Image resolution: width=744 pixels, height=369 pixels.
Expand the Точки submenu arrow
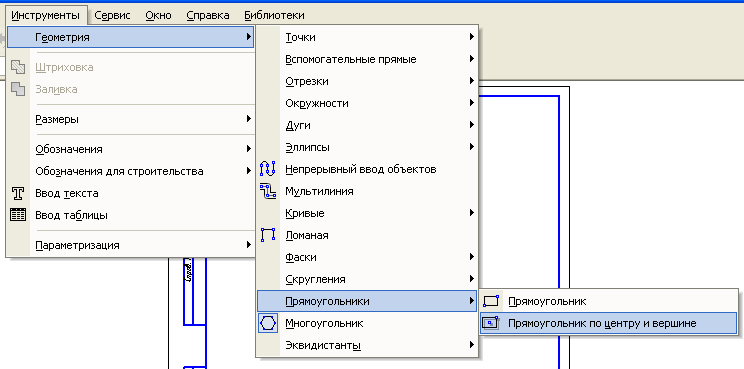coord(472,37)
